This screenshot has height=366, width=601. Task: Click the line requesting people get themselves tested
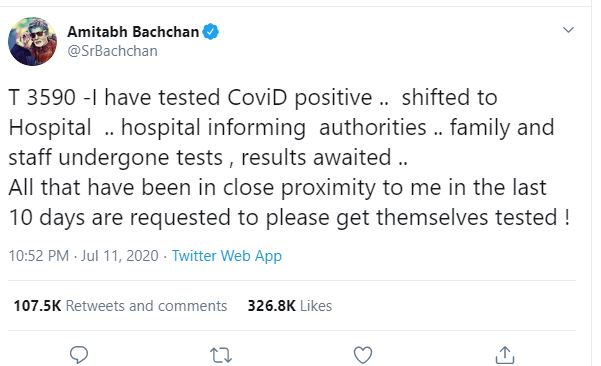tap(289, 218)
